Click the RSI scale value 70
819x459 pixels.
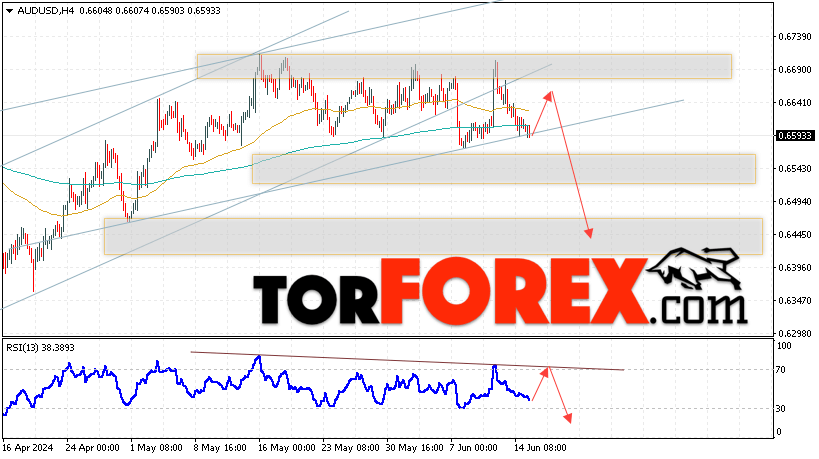coord(781,370)
